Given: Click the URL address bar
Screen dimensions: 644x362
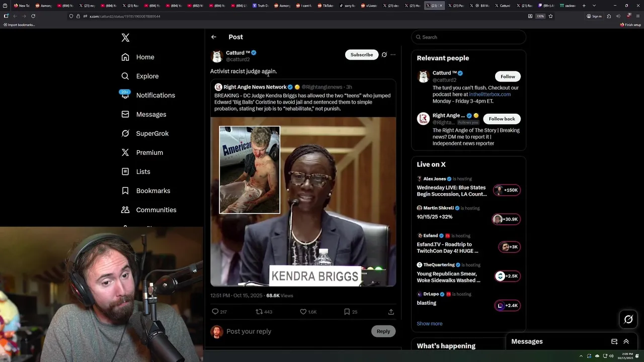Looking at the screenshot, I should tap(302, 16).
